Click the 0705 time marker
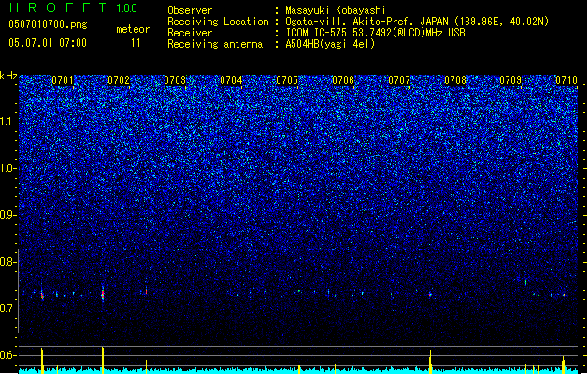This screenshot has width=588, height=374. [x=287, y=80]
